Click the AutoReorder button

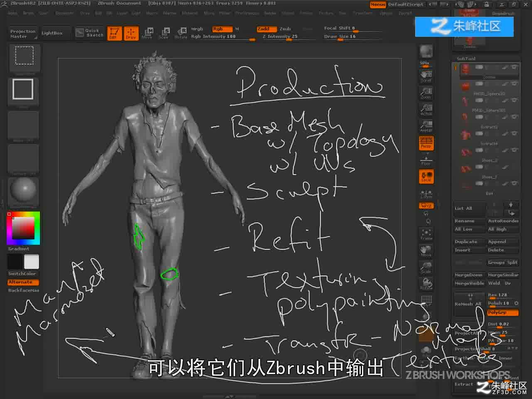tap(503, 221)
